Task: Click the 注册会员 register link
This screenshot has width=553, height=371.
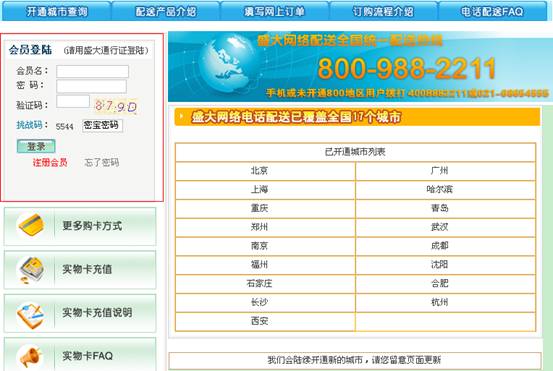Action: click(x=50, y=162)
